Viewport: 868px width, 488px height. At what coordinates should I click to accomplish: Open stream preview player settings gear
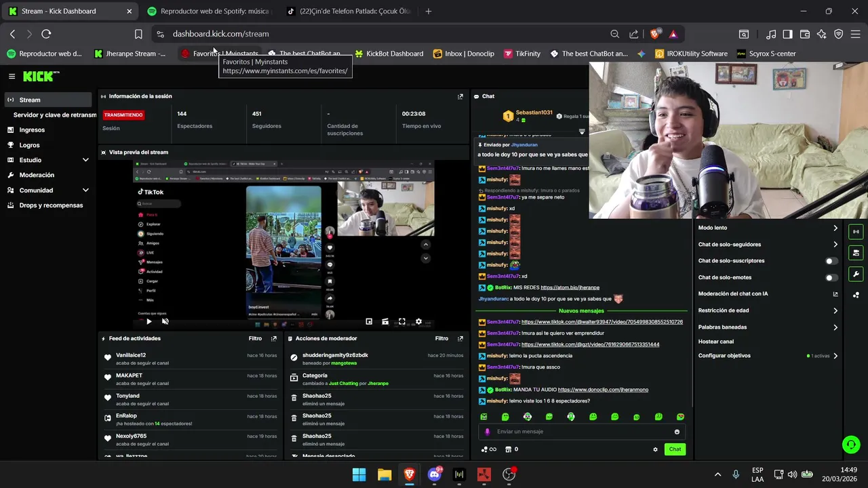coord(418,321)
